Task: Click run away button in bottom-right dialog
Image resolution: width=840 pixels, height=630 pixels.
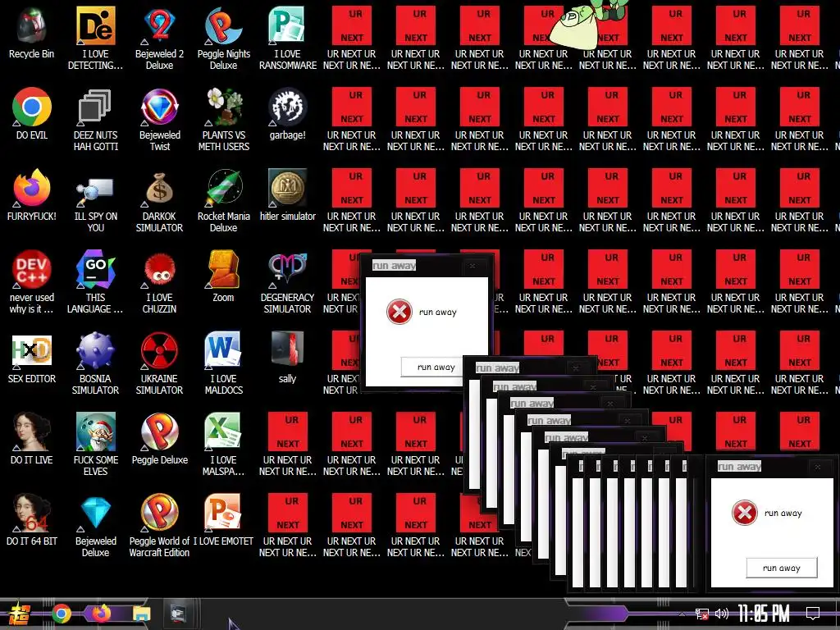Action: click(782, 568)
